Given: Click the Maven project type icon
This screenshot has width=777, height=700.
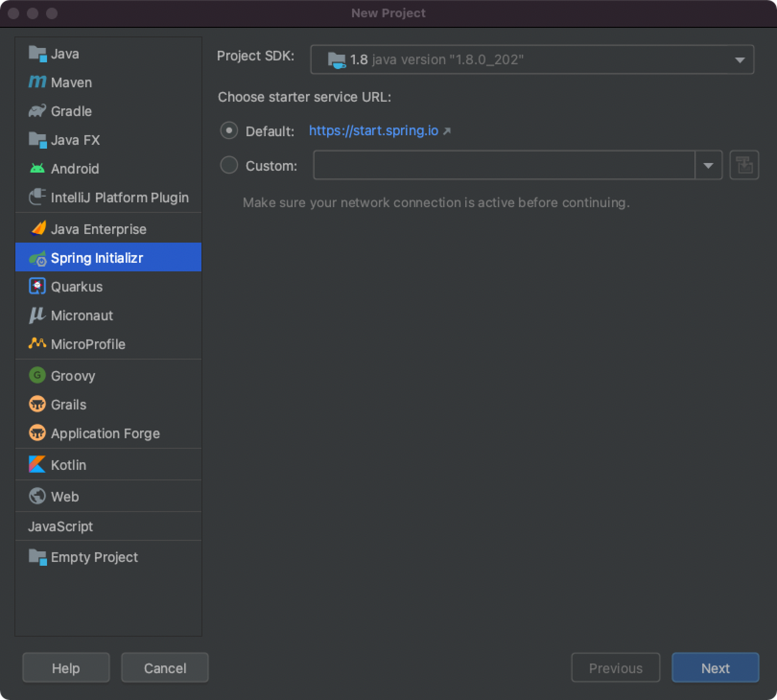Looking at the screenshot, I should point(37,82).
